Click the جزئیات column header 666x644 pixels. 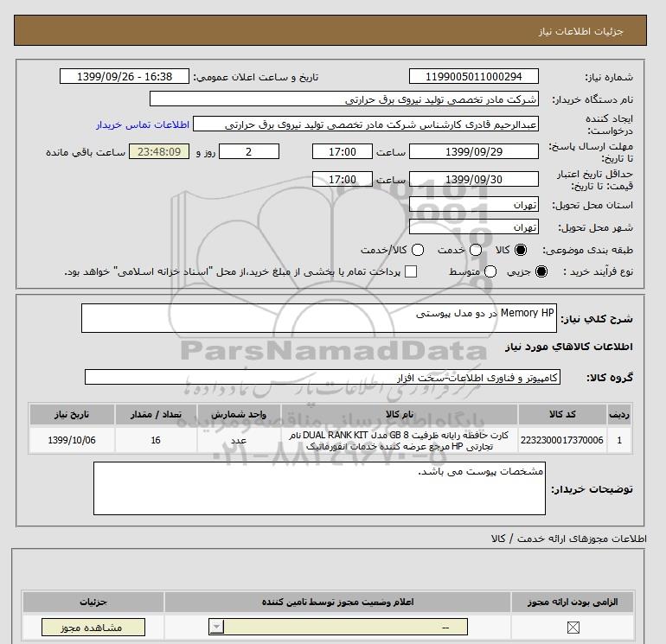click(x=93, y=602)
